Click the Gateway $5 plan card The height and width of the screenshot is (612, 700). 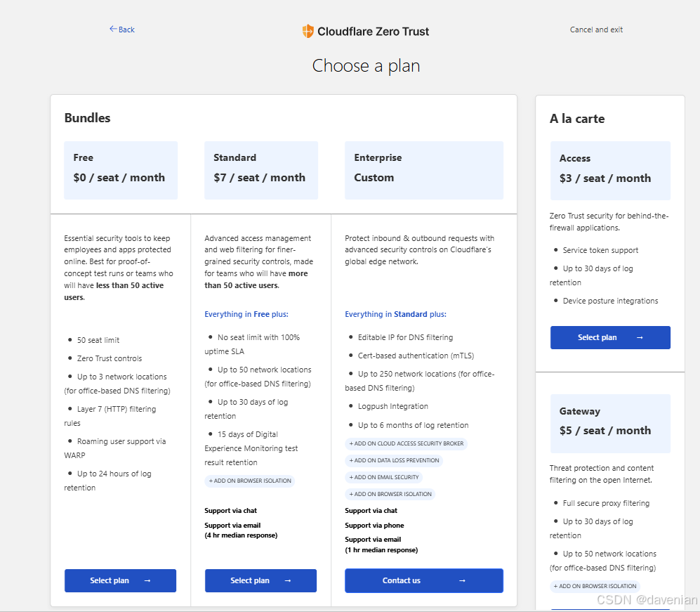click(x=610, y=424)
